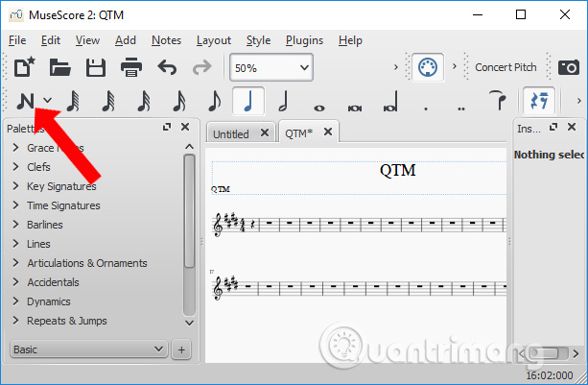Screen dimensions: 588x385
Task: Toggle the tie icon
Action: (497, 100)
